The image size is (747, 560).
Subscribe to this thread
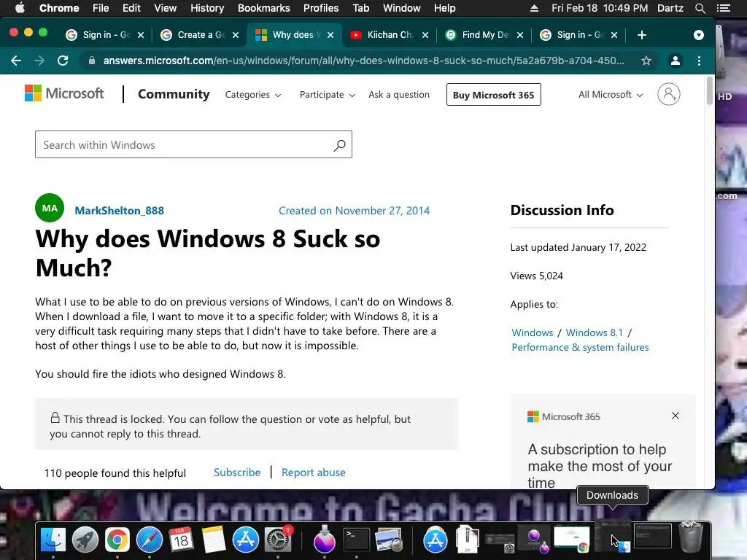pyautogui.click(x=237, y=472)
